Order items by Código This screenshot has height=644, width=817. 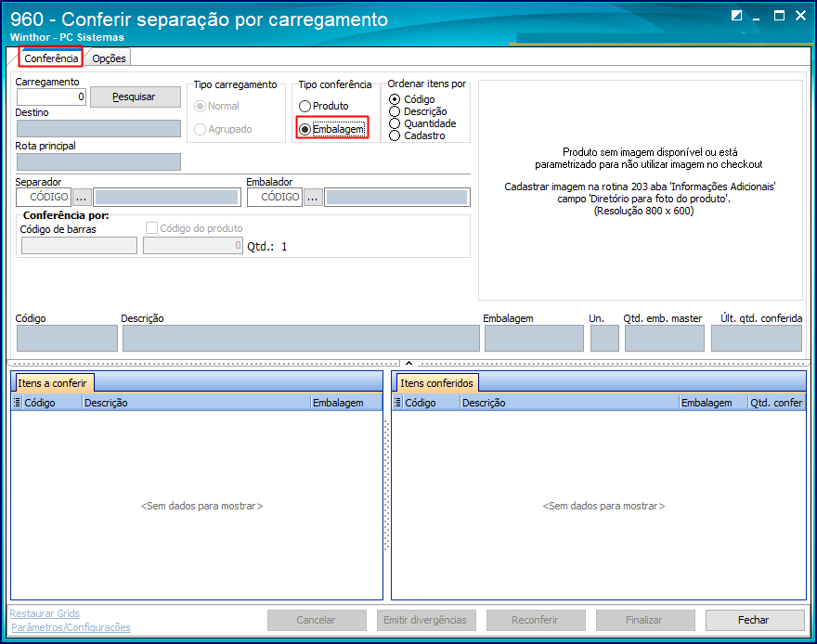tap(412, 99)
